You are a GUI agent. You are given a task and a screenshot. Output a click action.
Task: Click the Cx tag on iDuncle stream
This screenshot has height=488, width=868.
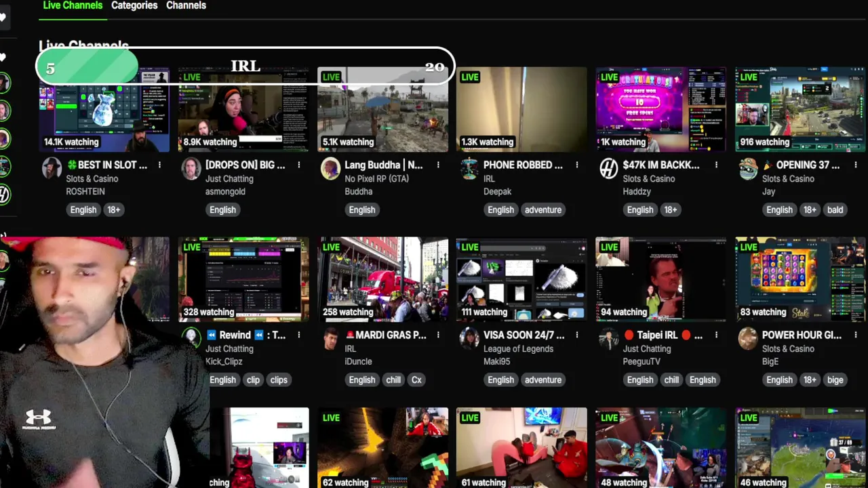416,380
